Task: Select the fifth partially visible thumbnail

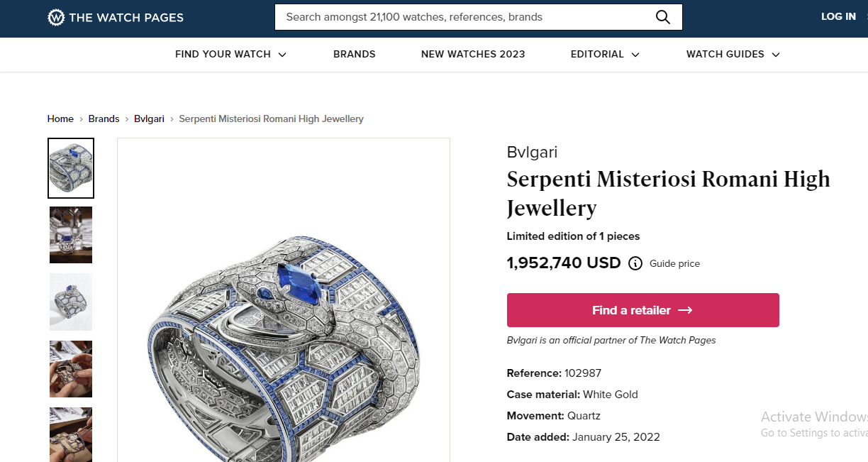Action: click(71, 434)
